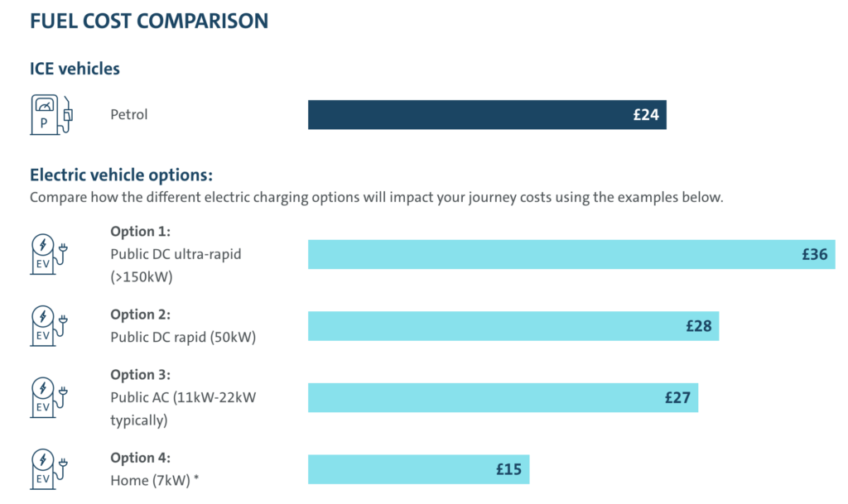This screenshot has height=504, width=848.
Task: Click the EV charger icon beside Option 1
Action: (x=49, y=254)
